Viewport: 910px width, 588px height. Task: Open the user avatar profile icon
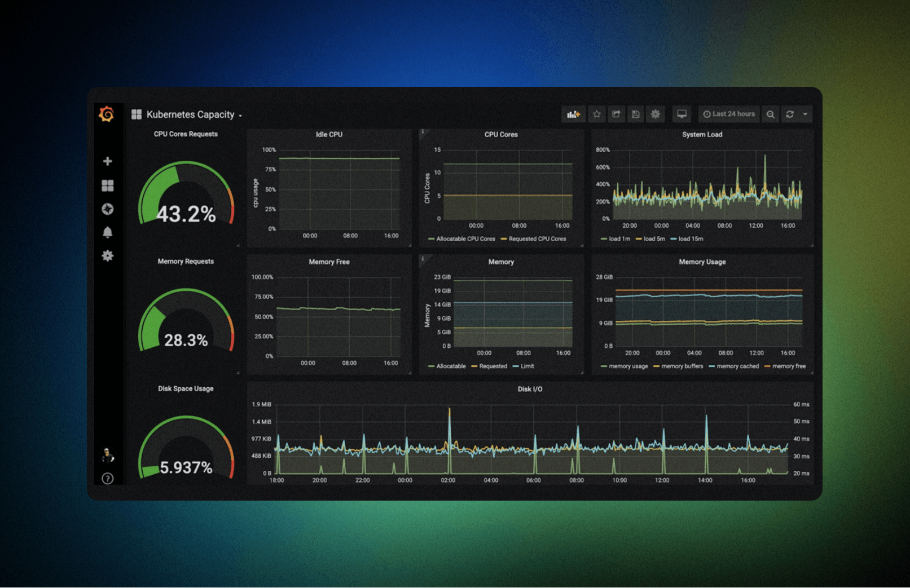click(x=107, y=454)
